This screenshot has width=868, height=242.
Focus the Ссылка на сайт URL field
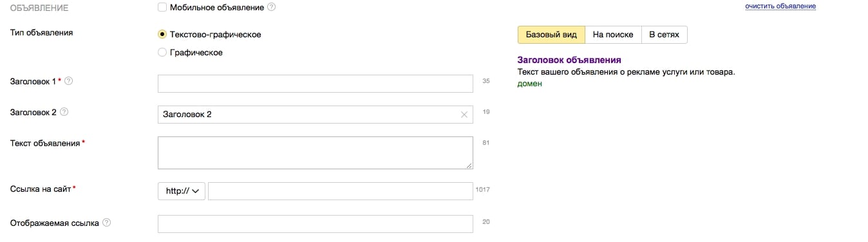(x=341, y=191)
